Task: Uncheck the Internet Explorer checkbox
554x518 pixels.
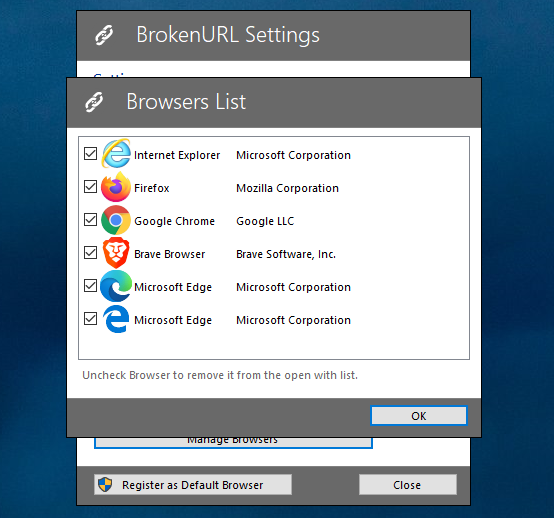Action: [x=90, y=154]
